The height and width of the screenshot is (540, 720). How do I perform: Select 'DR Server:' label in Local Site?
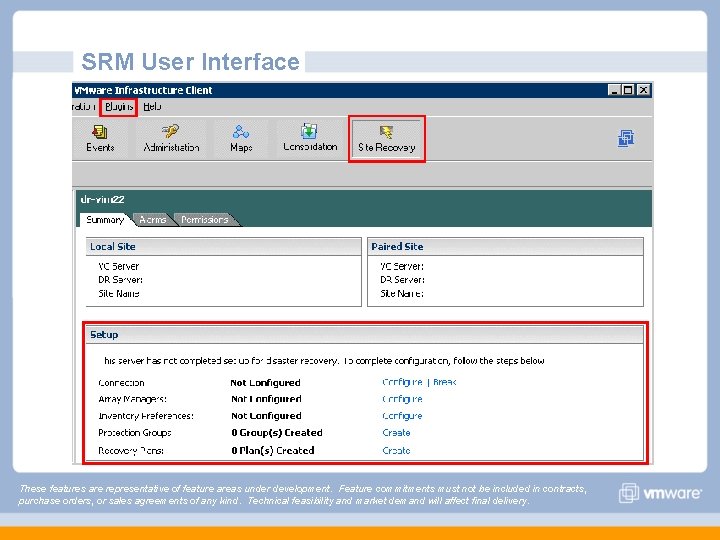[x=120, y=280]
